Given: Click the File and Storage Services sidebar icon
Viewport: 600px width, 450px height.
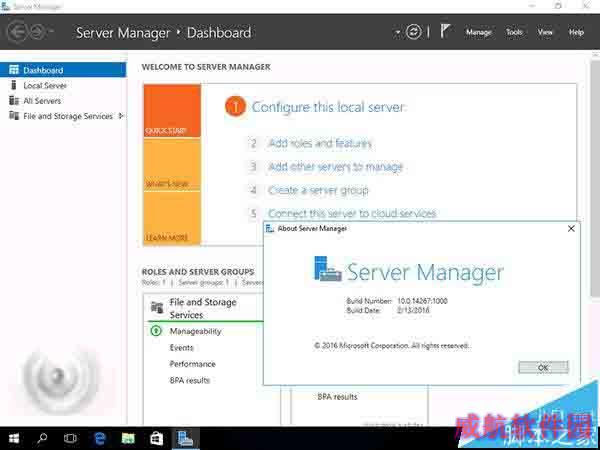Looking at the screenshot, I should coord(14,116).
